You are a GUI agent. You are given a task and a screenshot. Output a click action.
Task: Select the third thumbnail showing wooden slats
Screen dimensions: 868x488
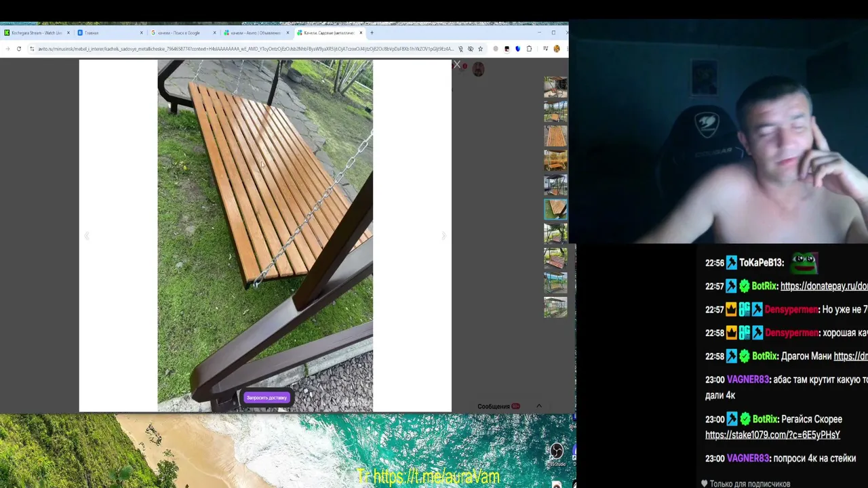tap(555, 136)
